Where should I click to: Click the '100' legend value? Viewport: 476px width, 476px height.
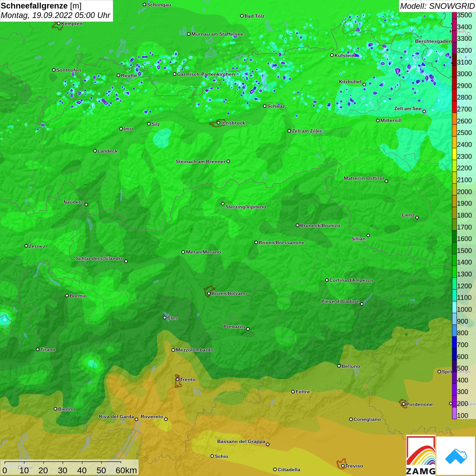[x=463, y=415]
